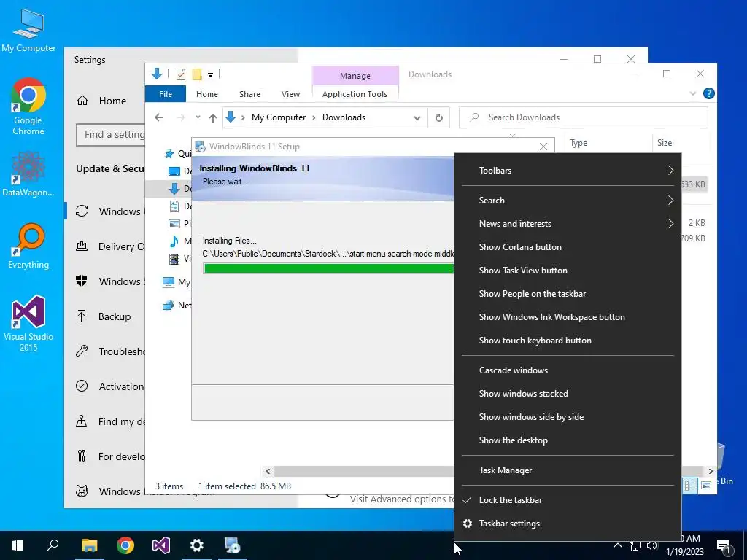This screenshot has height=560, width=747.
Task: Click the volume speaker tray icon
Action: tap(652, 545)
